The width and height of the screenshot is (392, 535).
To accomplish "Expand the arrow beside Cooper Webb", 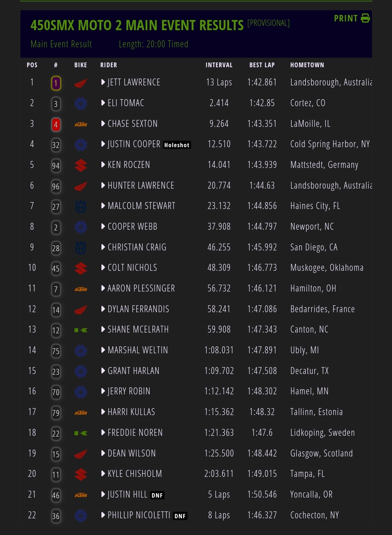I will pos(103,227).
